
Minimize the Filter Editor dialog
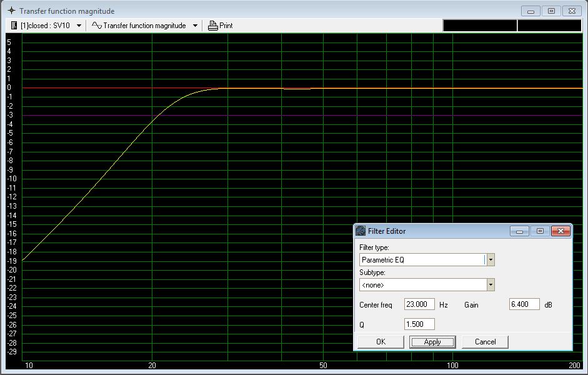tap(519, 231)
